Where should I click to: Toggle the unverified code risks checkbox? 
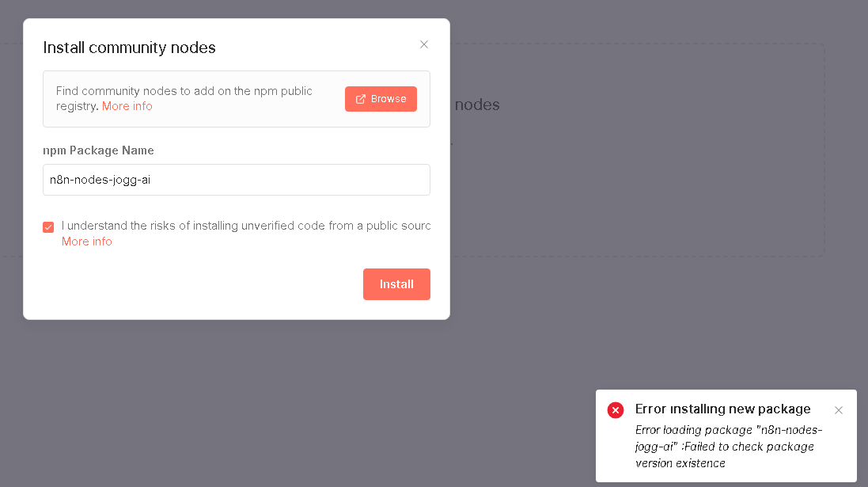point(48,227)
